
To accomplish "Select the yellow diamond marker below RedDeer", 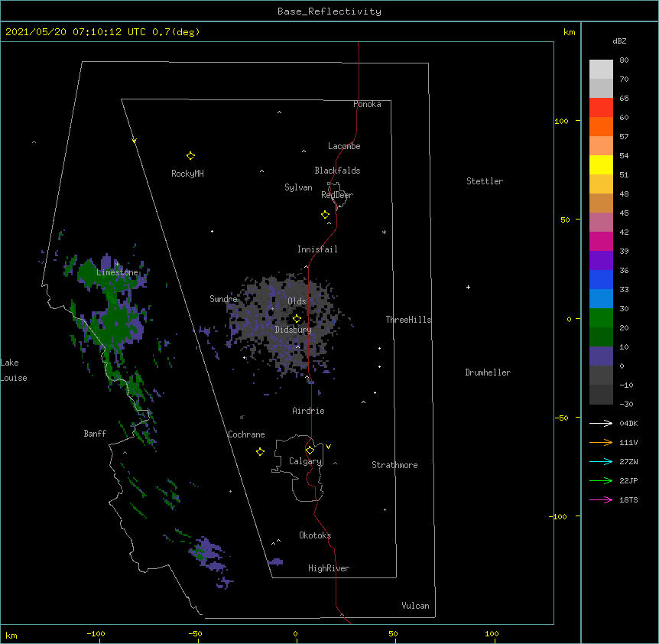I will 325,215.
